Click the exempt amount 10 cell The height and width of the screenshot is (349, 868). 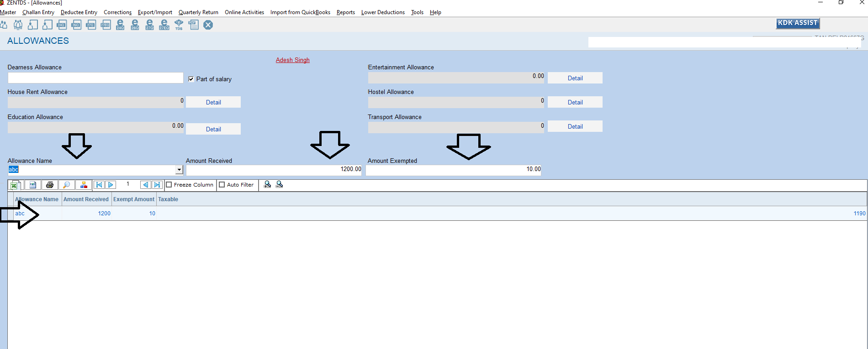134,214
